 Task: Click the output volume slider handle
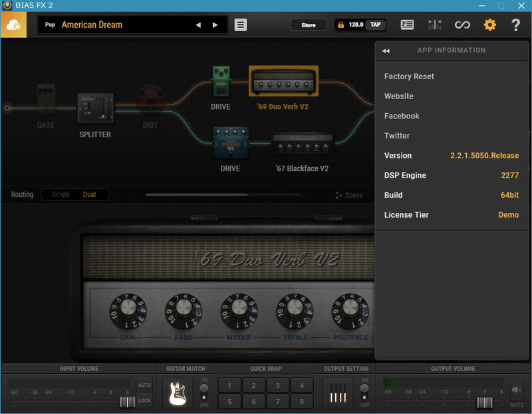coord(485,403)
